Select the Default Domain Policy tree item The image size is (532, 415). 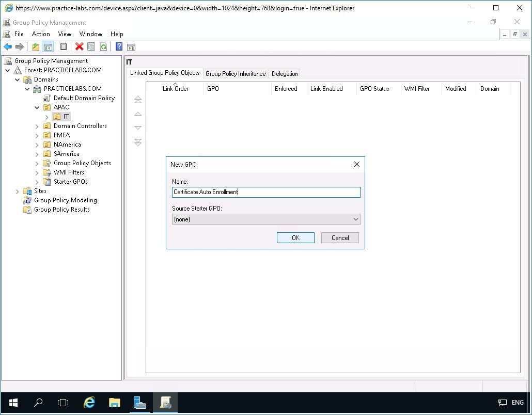pyautogui.click(x=83, y=98)
